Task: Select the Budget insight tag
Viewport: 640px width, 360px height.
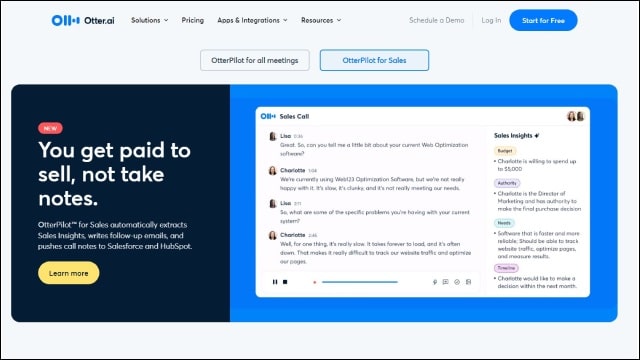Action: [x=505, y=151]
